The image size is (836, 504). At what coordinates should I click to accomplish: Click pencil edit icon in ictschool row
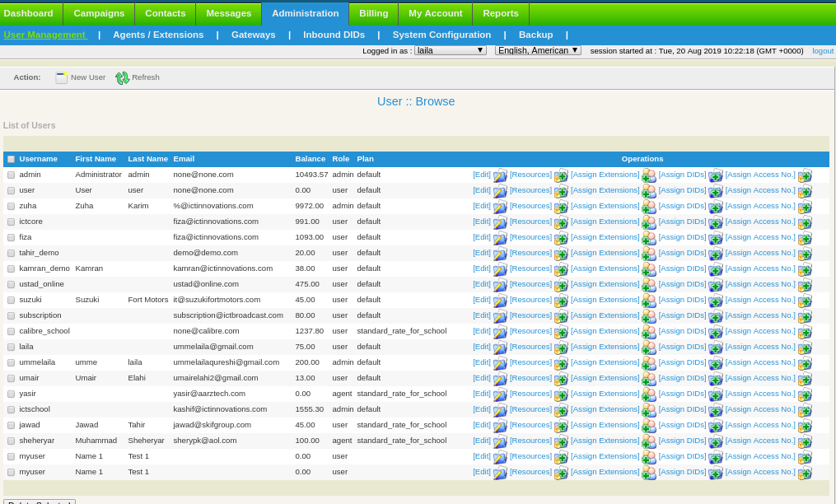(500, 410)
